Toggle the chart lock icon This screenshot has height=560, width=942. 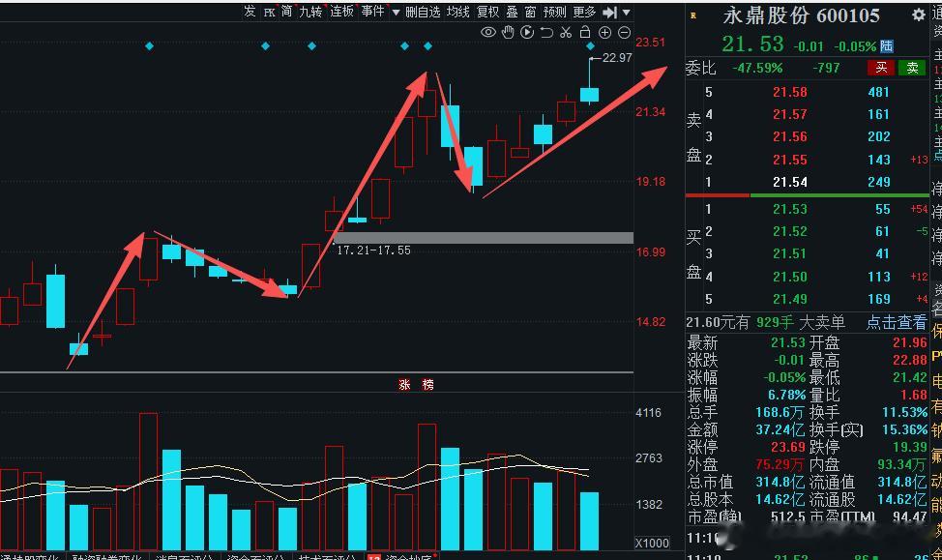click(584, 32)
